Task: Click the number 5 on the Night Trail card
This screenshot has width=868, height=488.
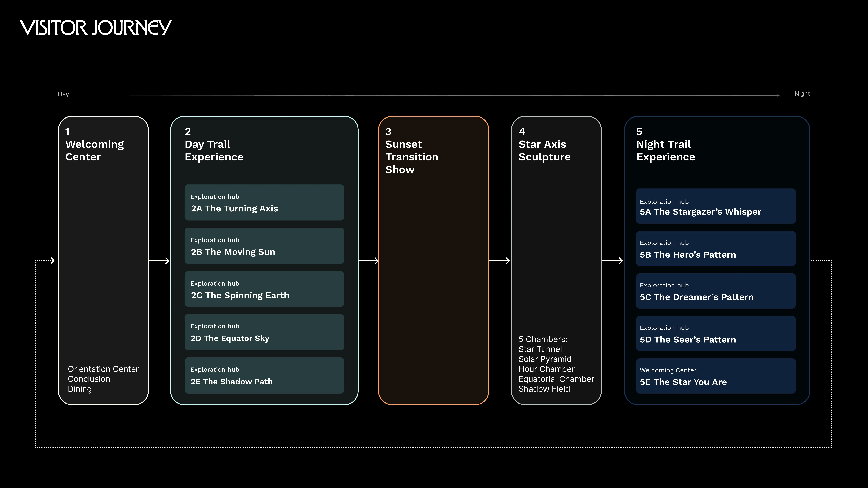Action: tap(639, 132)
